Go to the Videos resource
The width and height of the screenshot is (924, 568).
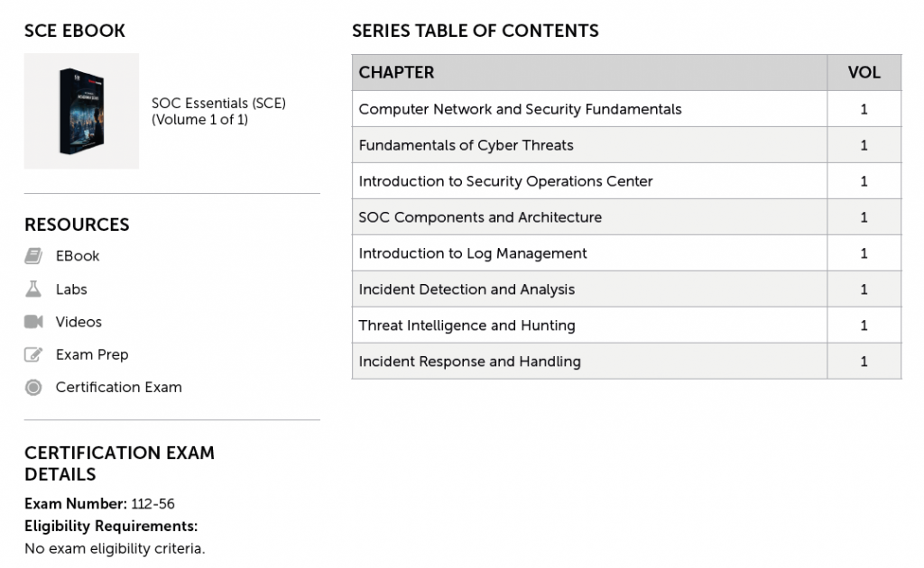click(79, 322)
